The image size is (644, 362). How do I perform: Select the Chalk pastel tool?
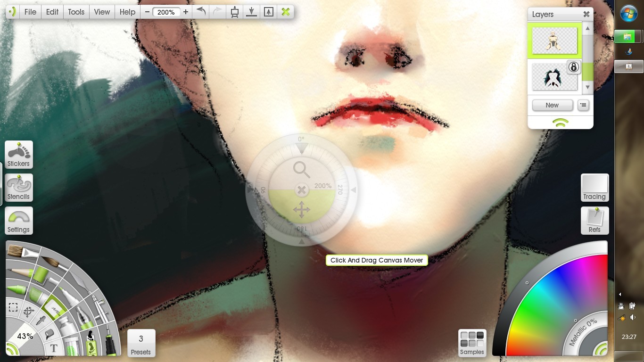click(x=39, y=296)
